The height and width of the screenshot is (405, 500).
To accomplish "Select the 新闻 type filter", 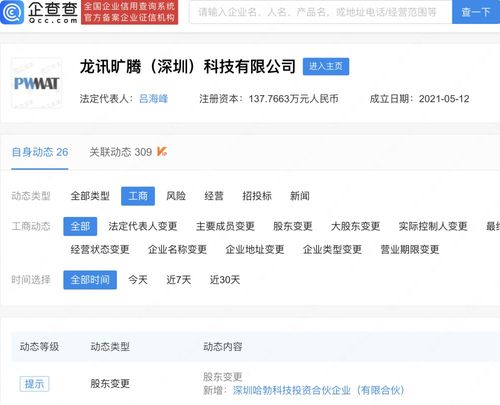I will point(300,196).
